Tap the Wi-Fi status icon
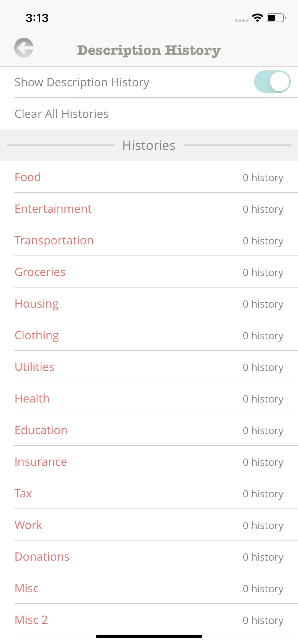 tap(257, 18)
